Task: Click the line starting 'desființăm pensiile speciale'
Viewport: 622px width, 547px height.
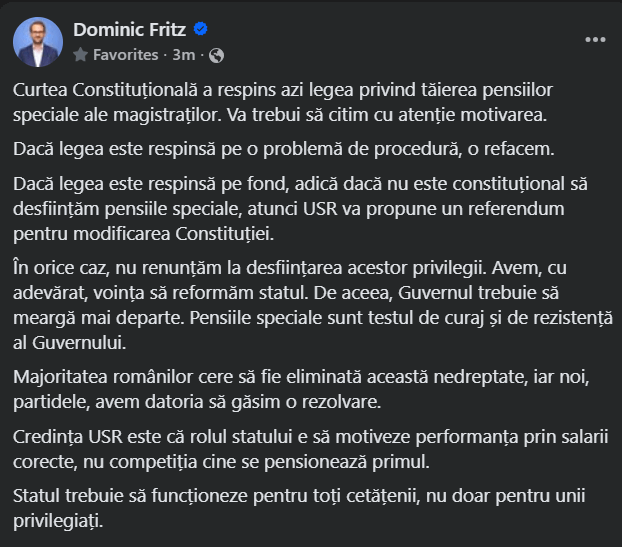Action: click(x=289, y=209)
